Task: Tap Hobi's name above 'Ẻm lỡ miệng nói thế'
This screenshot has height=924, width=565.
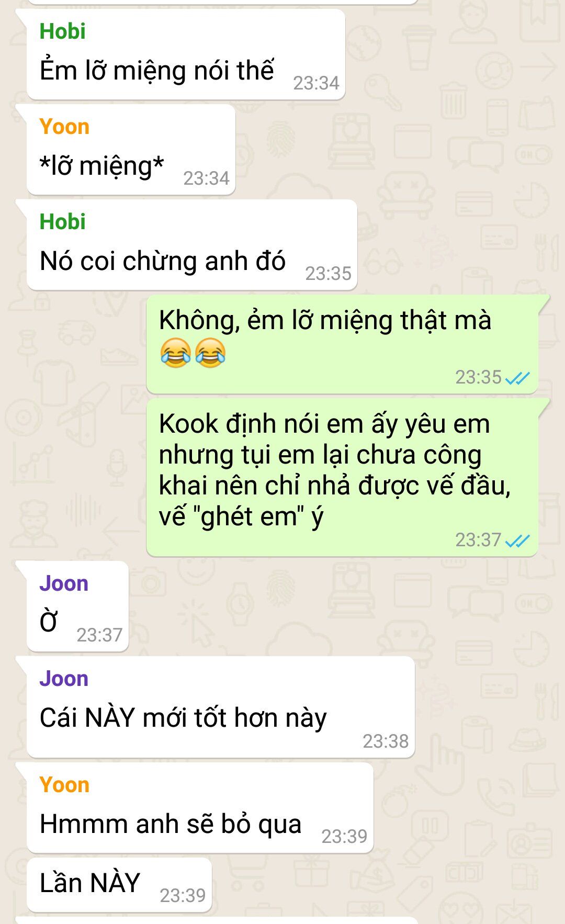Action: point(62,31)
